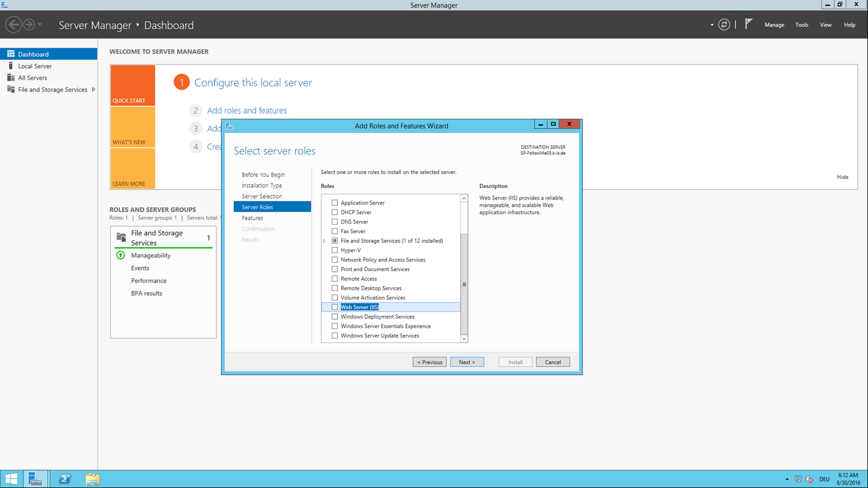The width and height of the screenshot is (868, 488).
Task: Check the Remote Access role
Action: click(x=335, y=279)
